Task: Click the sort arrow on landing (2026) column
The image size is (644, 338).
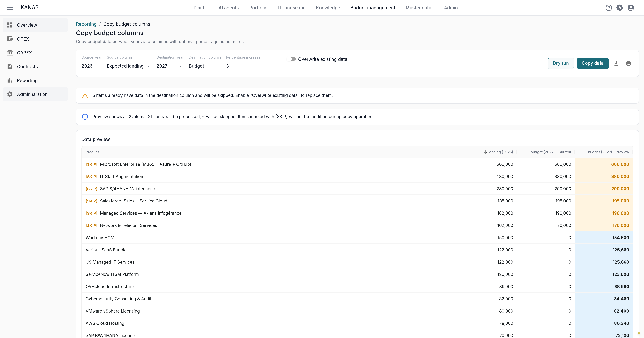Action: click(486, 152)
